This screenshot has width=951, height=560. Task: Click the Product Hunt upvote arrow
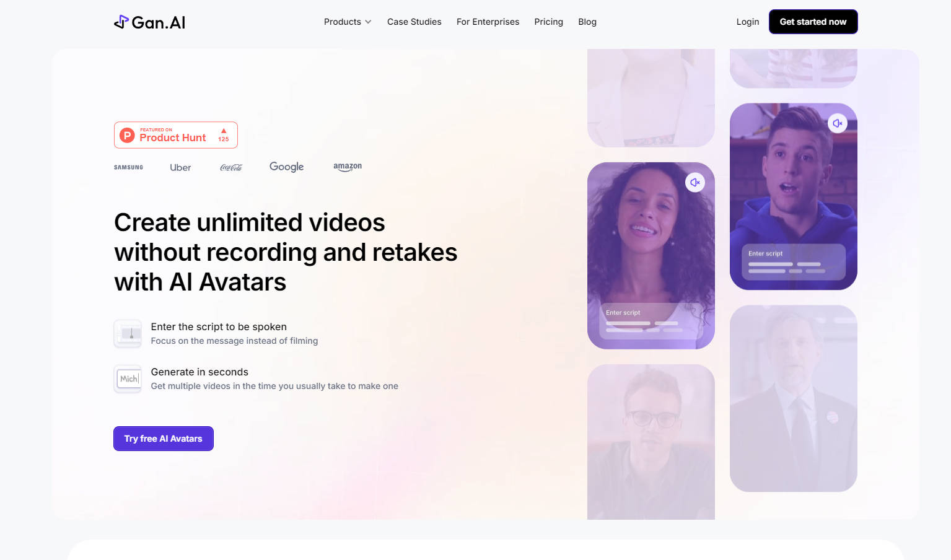pyautogui.click(x=223, y=130)
